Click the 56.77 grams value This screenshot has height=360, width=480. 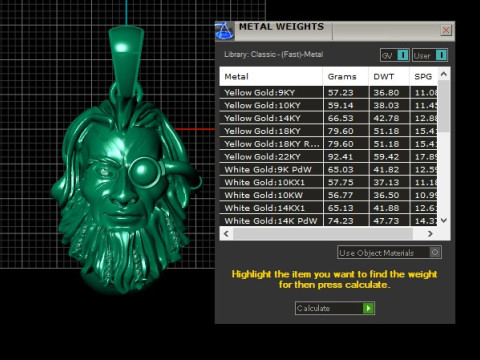pyautogui.click(x=340, y=195)
